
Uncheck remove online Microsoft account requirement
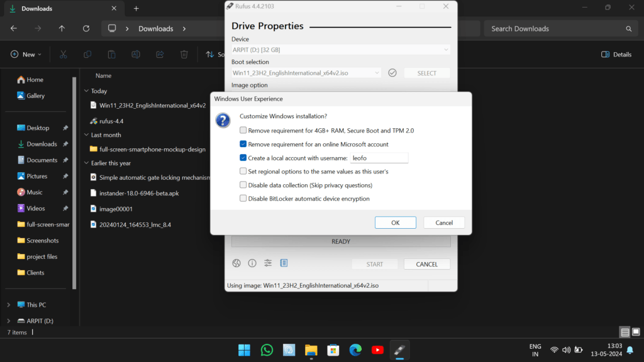coord(243,144)
